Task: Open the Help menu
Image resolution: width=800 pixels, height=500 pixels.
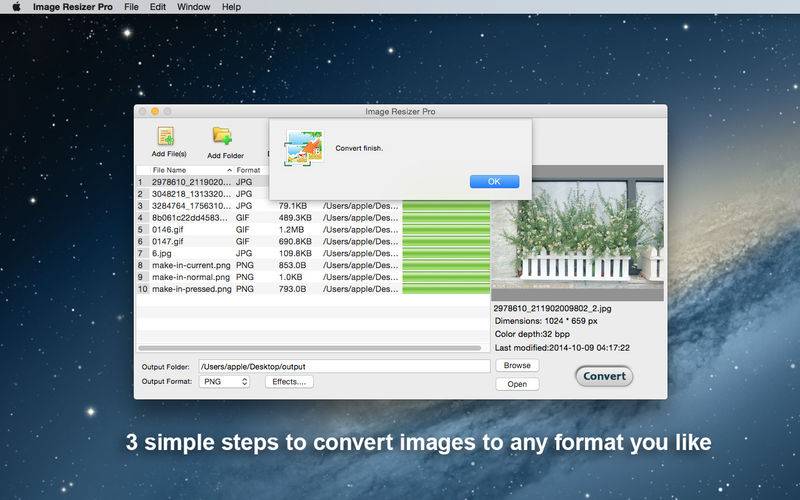Action: click(231, 7)
